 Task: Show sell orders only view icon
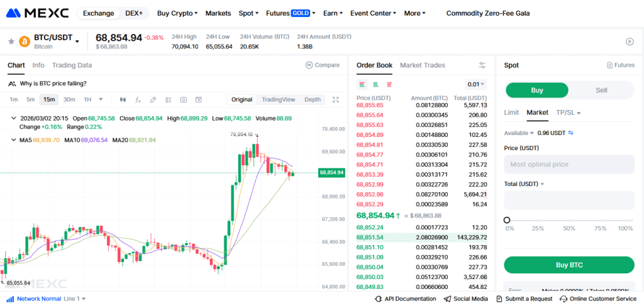pos(389,84)
